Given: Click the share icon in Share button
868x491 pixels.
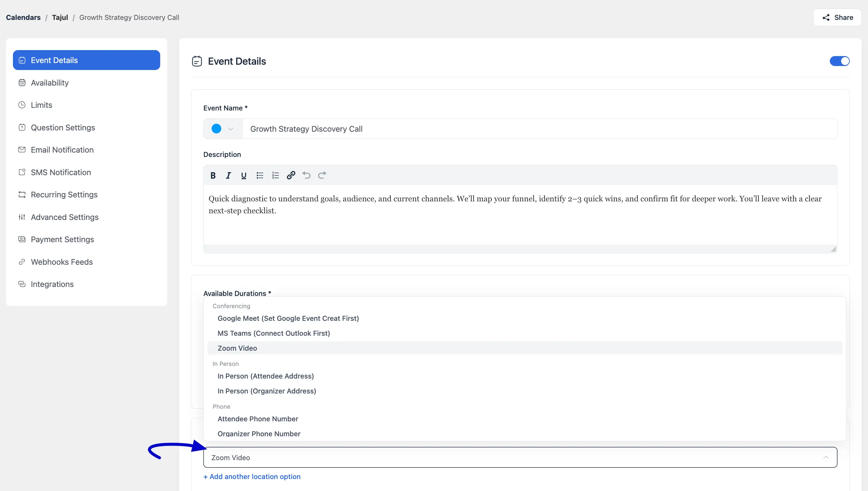Looking at the screenshot, I should 826,18.
